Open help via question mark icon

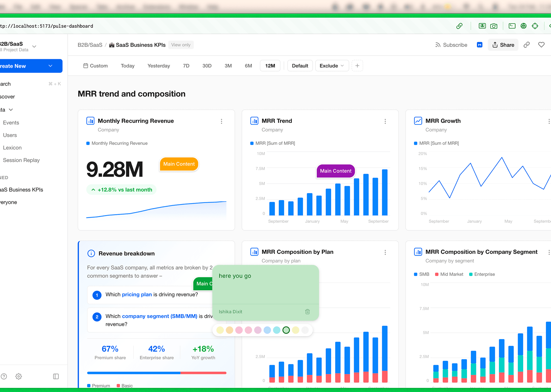click(x=4, y=376)
